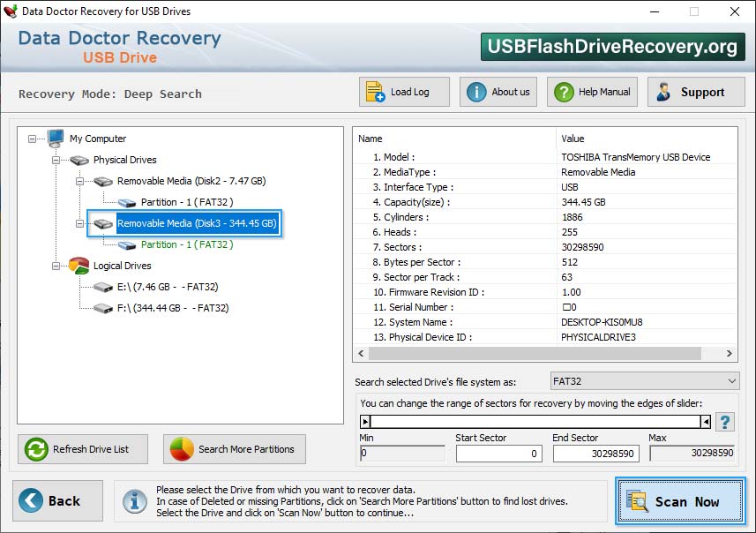Select Removable Media (Disk2 - 7.47 GB)
The width and height of the screenshot is (756, 533).
pos(191,182)
